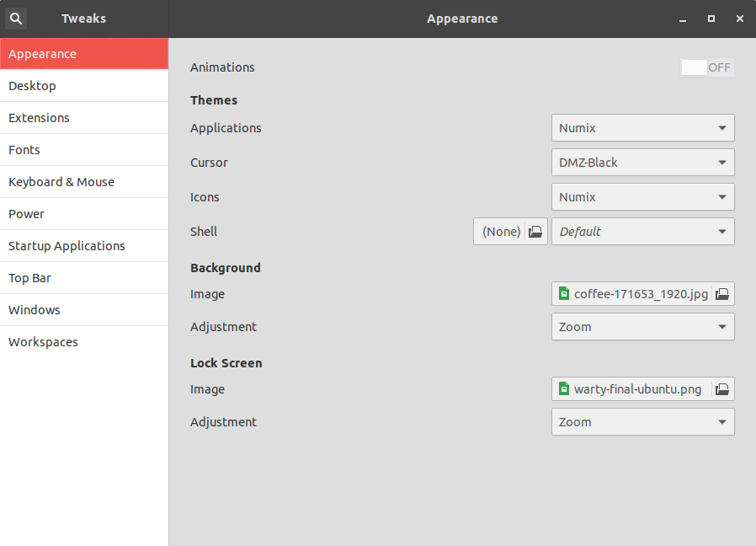Open the Icons theme dropdown

click(x=642, y=197)
